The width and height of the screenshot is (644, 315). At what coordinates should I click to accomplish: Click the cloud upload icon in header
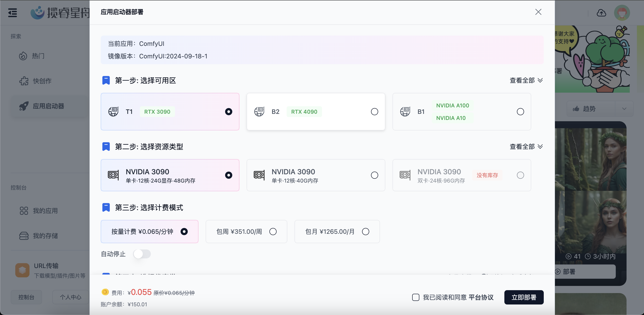pos(601,13)
